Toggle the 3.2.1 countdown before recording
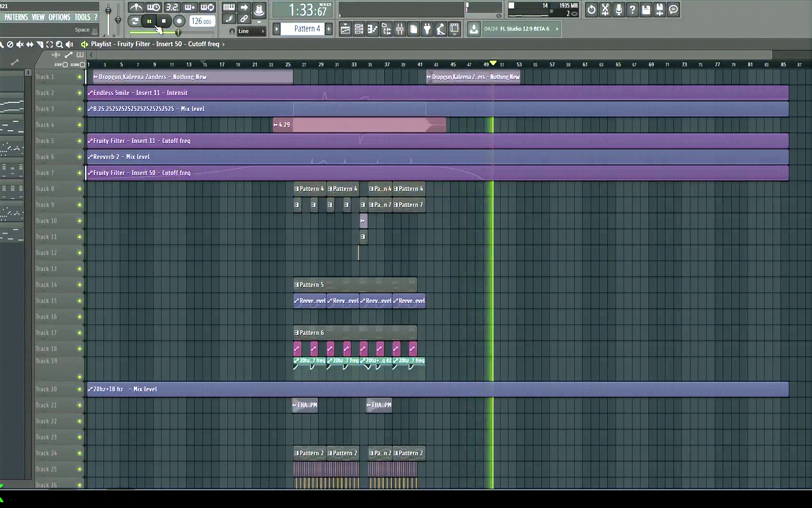Viewport: 812px width, 508px height. 172,7
